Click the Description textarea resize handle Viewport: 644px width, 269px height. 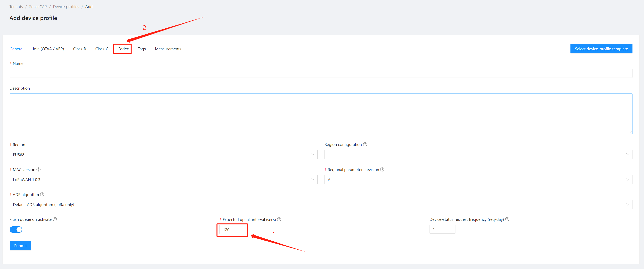tap(631, 132)
